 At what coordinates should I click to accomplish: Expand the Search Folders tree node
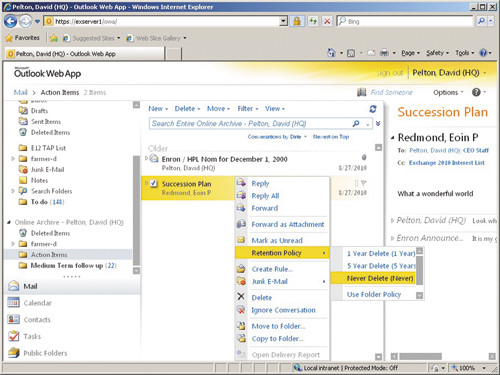13,191
